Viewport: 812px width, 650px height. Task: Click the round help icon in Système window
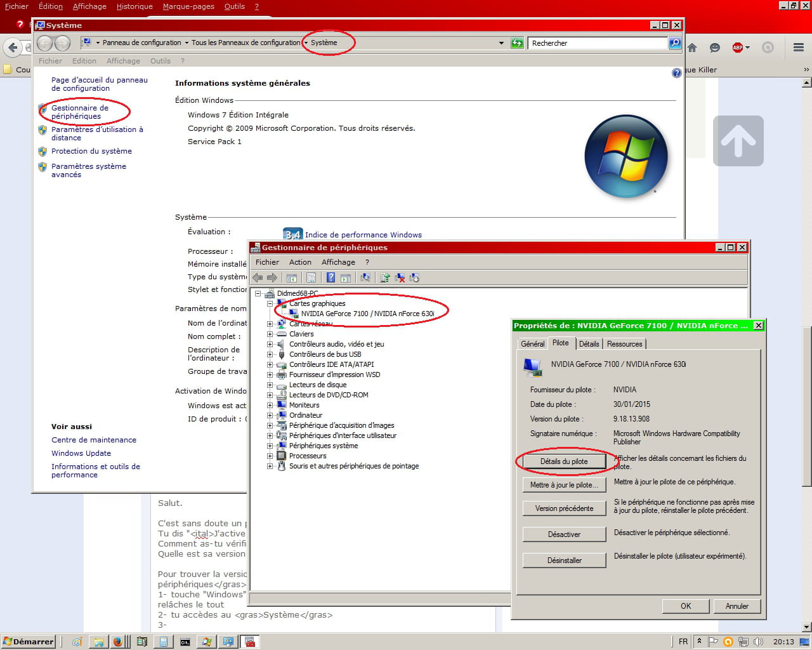[x=676, y=73]
